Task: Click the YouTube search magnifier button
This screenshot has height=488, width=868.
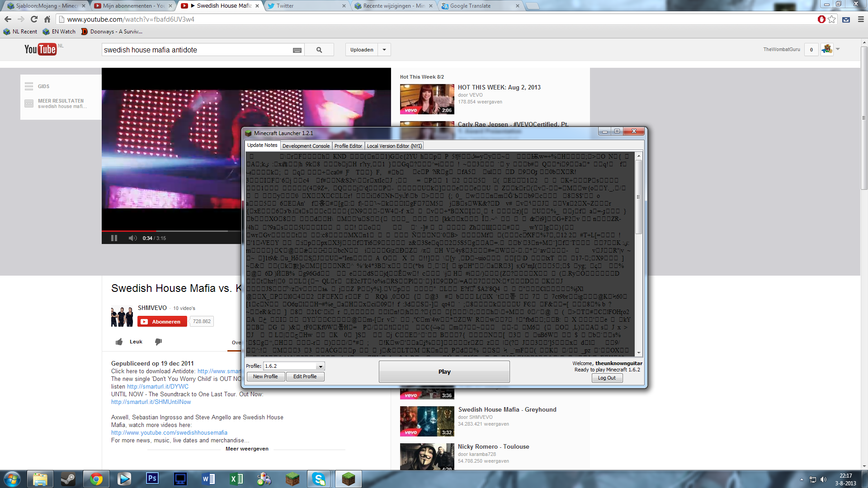Action: tap(319, 50)
